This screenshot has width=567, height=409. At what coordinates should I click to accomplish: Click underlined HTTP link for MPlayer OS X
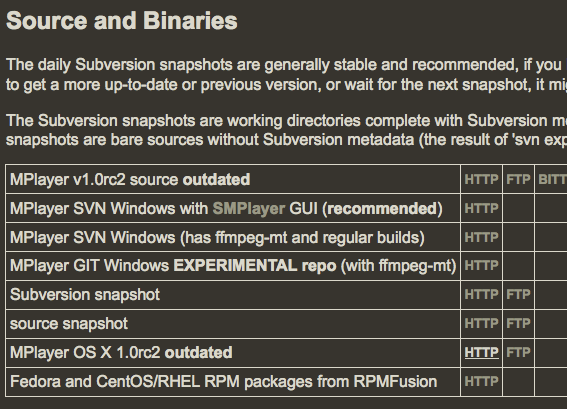point(481,352)
